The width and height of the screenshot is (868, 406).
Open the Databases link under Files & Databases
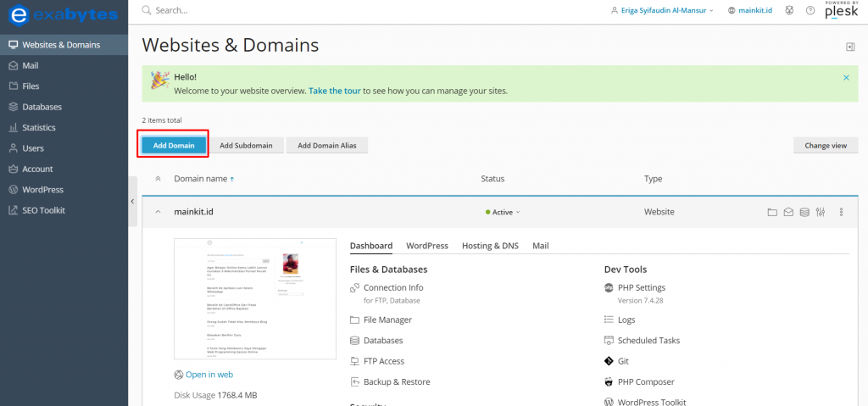383,341
